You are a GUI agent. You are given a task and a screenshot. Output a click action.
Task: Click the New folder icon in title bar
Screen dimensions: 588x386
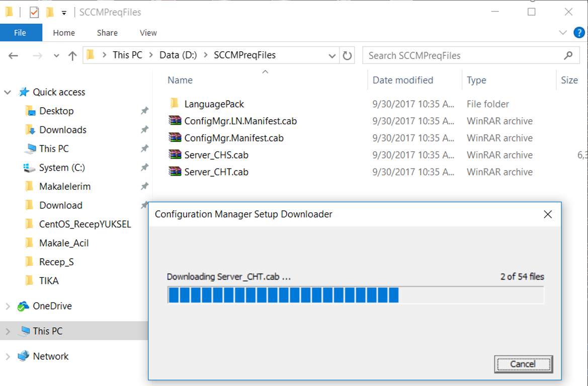click(x=50, y=13)
